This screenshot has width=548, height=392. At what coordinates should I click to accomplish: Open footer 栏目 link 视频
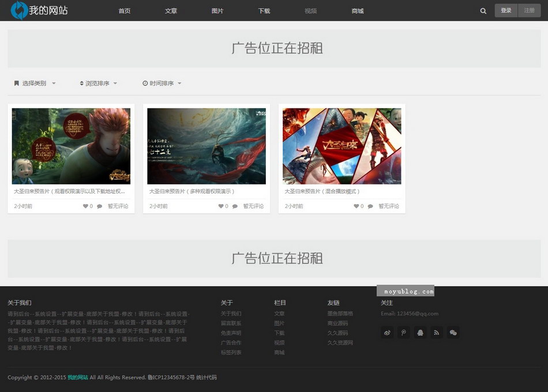279,343
